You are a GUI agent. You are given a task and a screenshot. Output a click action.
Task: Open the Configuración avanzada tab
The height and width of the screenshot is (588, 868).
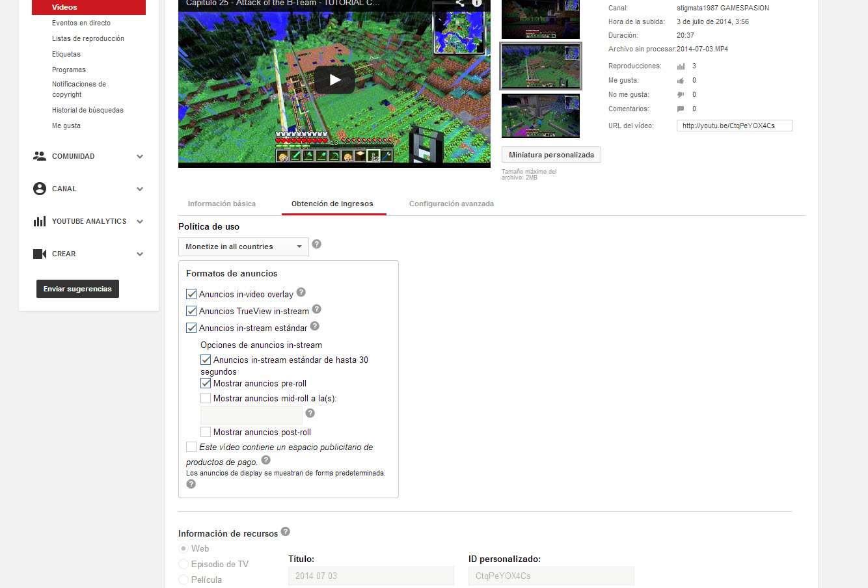click(x=452, y=204)
